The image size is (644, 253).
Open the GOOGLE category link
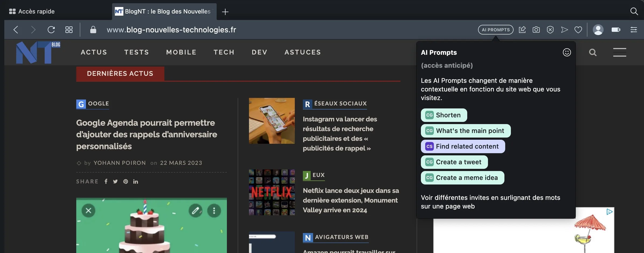pyautogui.click(x=93, y=104)
